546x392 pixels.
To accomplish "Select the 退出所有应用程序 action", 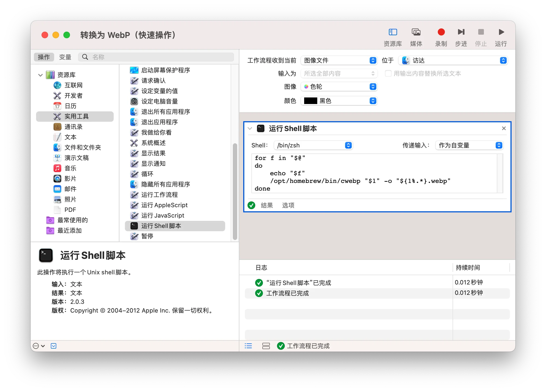I will [175, 112].
